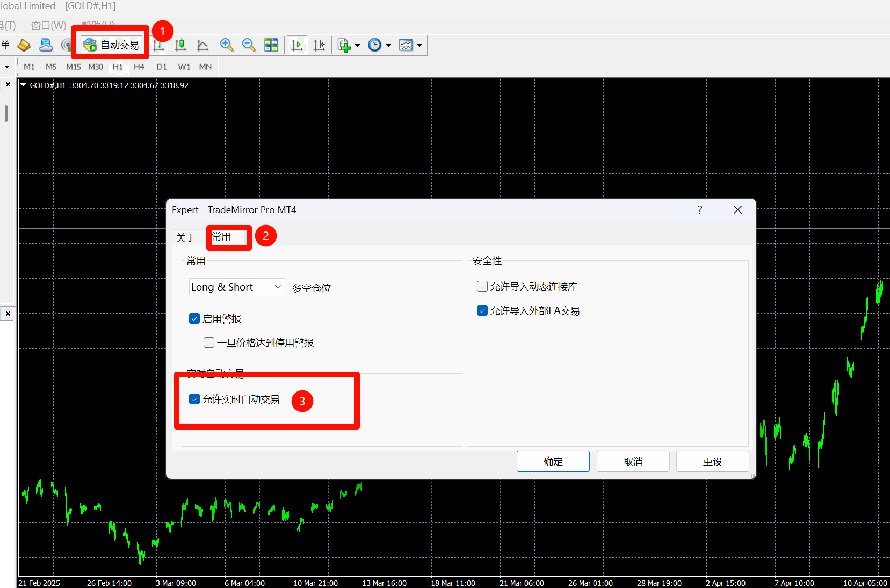Open the templates dropdown arrow
This screenshot has height=588, width=890.
pos(419,45)
